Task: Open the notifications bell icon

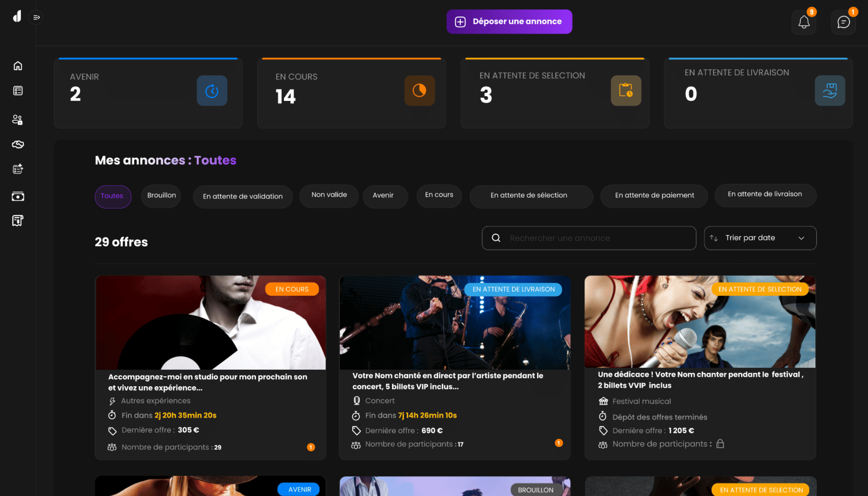Action: pyautogui.click(x=804, y=22)
